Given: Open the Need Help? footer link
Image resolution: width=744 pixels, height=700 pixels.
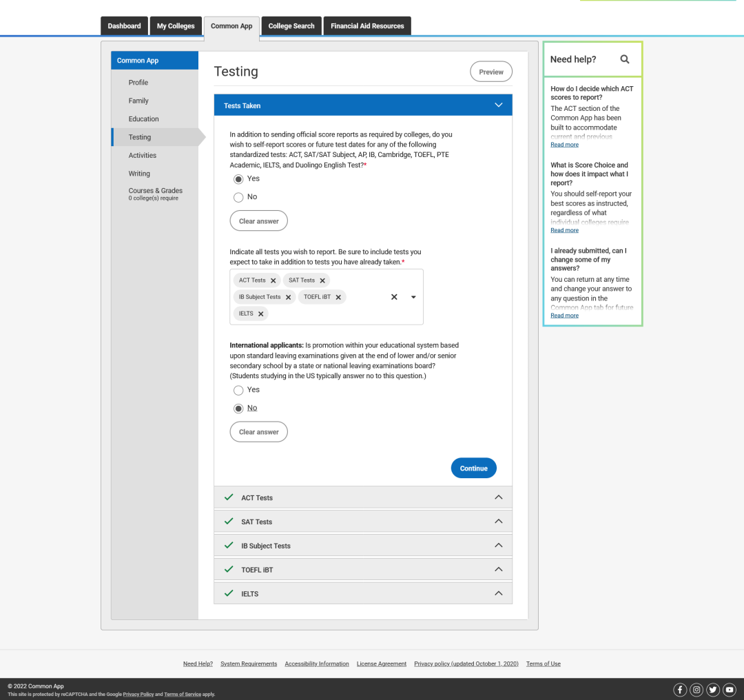Looking at the screenshot, I should (x=198, y=663).
